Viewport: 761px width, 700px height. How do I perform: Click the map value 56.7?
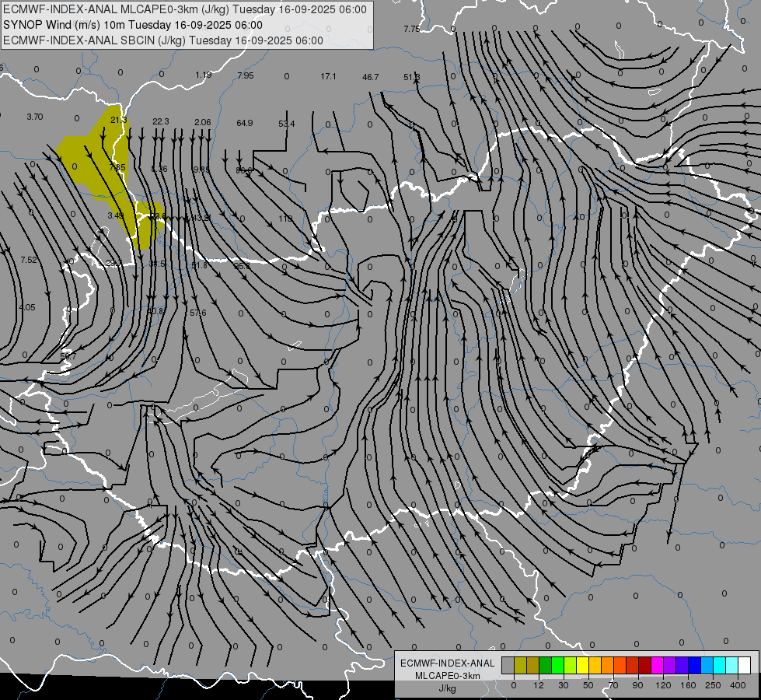[68, 356]
